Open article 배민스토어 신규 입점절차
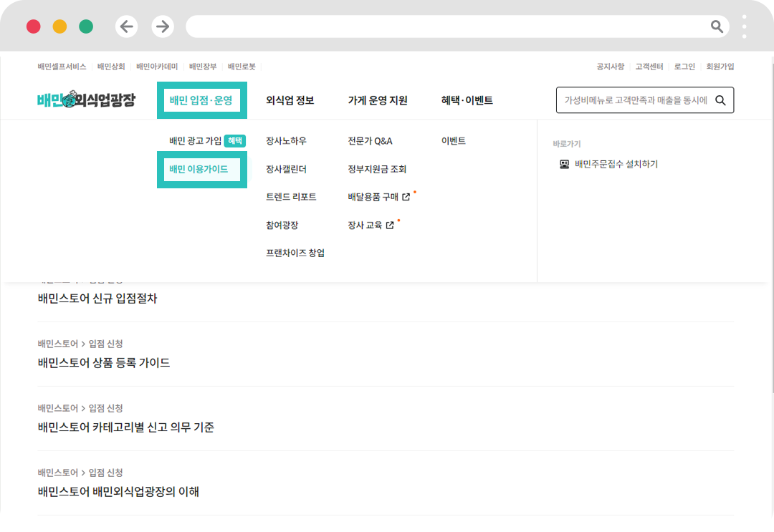This screenshot has height=532, width=774. tap(97, 299)
